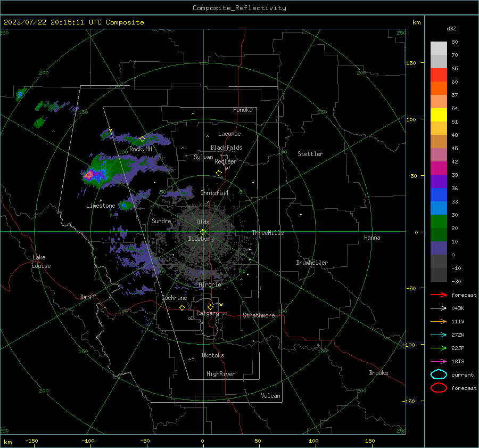Click the small blue echo in the far northwest
Screen dimensions: 479x448
pyautogui.click(x=20, y=94)
